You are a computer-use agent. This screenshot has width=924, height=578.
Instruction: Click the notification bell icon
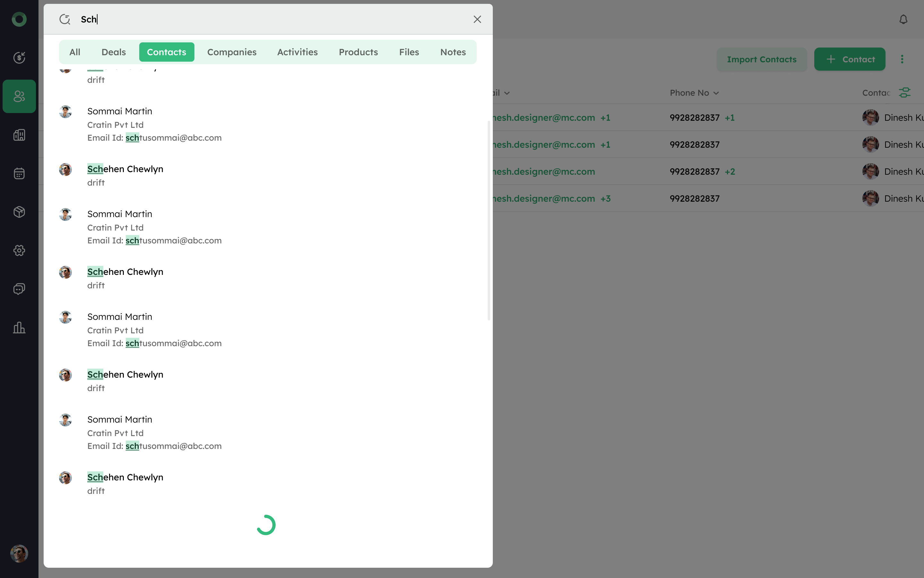(903, 19)
